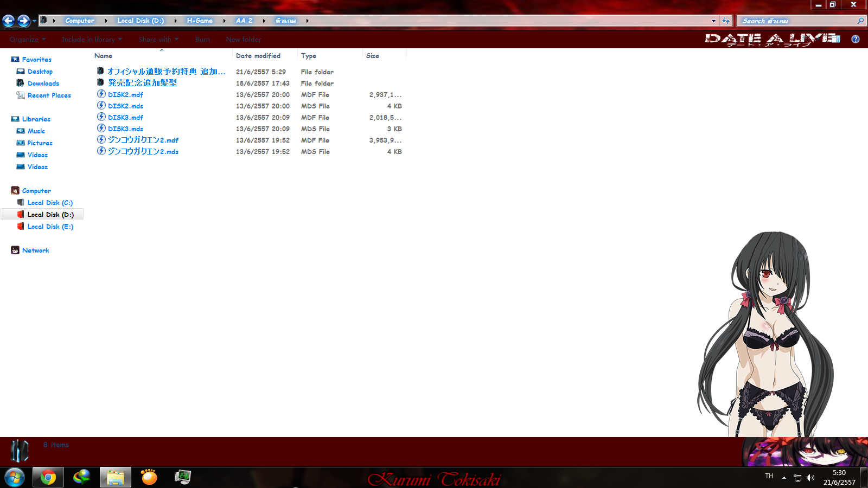868x488 pixels.
Task: Show hidden tray icons arrow
Action: tap(784, 478)
